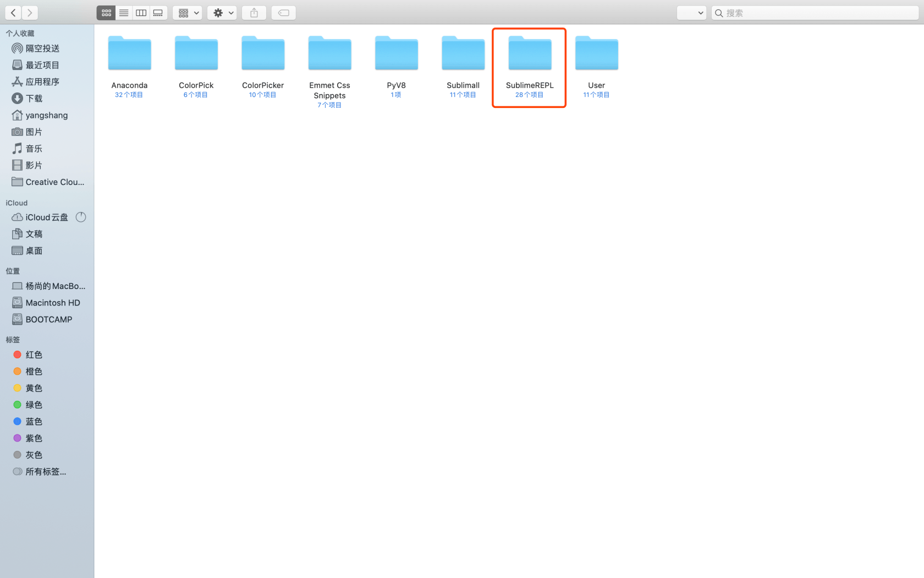924x578 pixels.
Task: Open Macintosh HD in sidebar
Action: pyautogui.click(x=47, y=303)
